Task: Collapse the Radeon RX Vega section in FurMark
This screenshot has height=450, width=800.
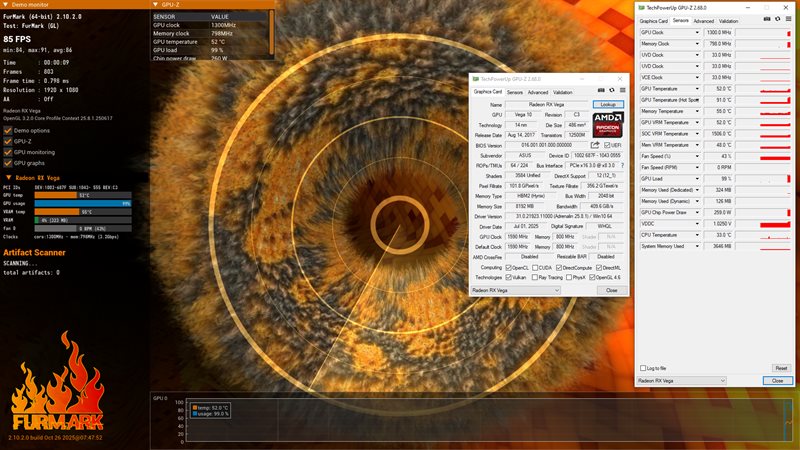Action: click(x=9, y=177)
